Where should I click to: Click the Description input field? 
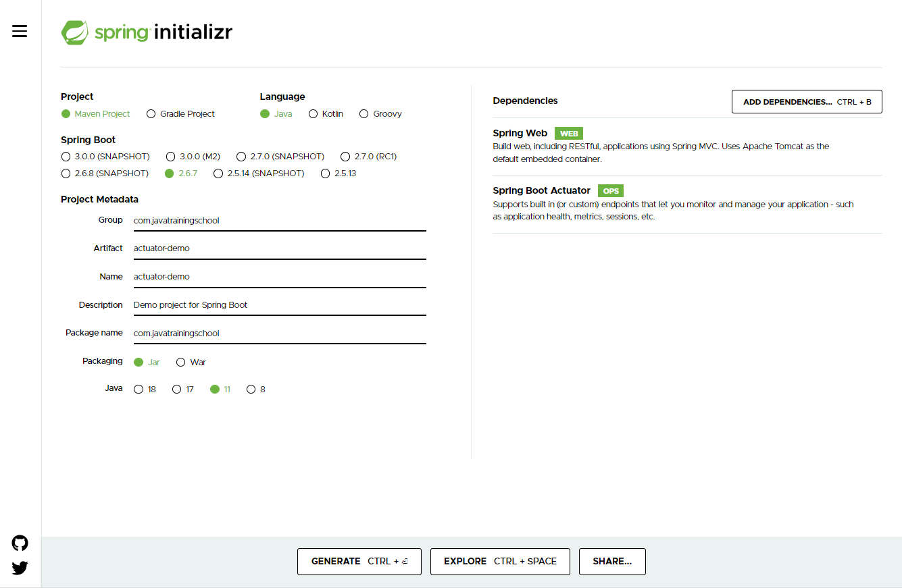pyautogui.click(x=280, y=305)
